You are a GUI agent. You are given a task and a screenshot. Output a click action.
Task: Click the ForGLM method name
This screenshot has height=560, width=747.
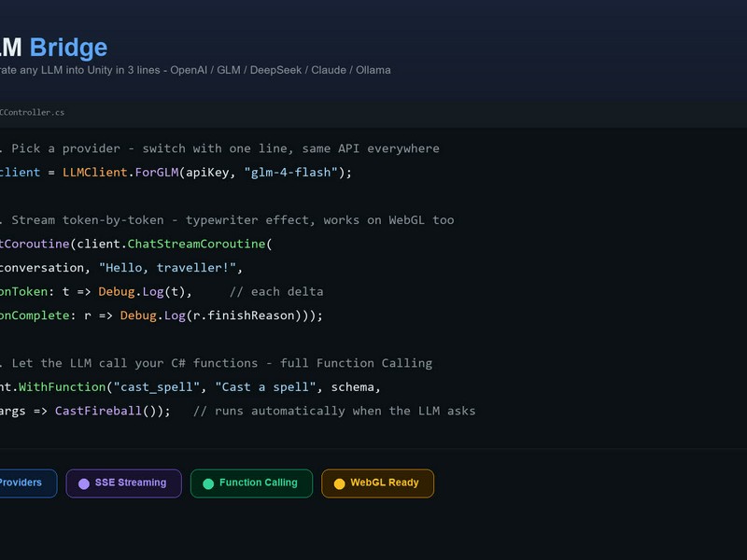(x=157, y=173)
